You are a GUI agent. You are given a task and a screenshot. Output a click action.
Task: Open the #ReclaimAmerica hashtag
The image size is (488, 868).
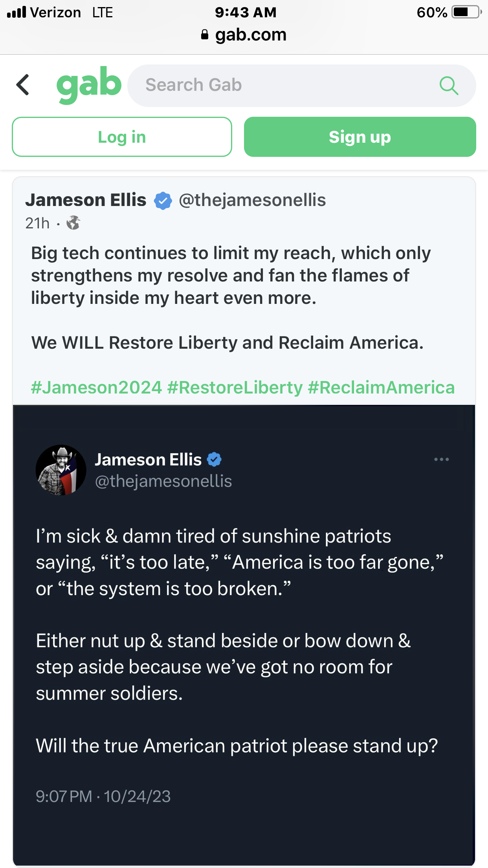click(381, 388)
